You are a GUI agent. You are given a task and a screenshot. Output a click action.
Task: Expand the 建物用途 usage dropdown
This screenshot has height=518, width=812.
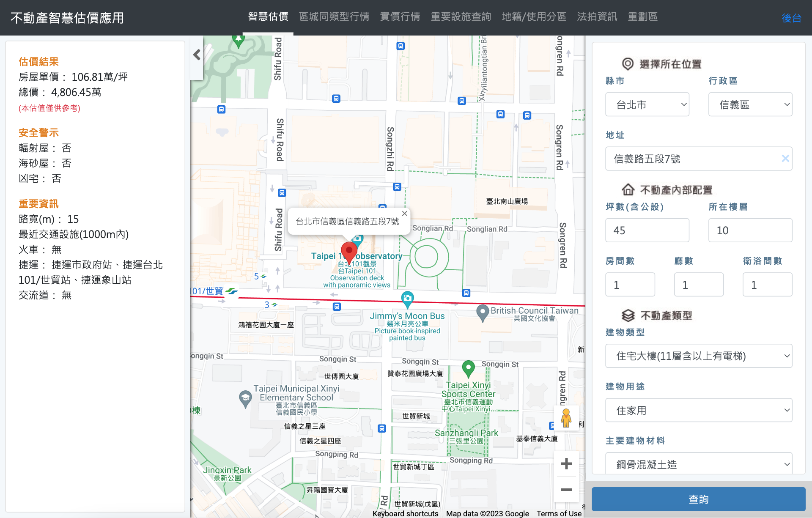pos(699,410)
